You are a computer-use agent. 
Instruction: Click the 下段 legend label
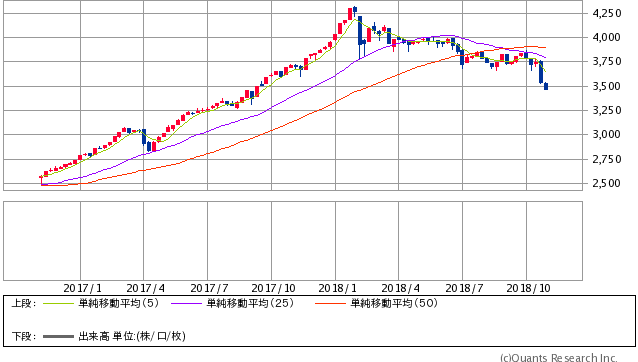(24, 336)
